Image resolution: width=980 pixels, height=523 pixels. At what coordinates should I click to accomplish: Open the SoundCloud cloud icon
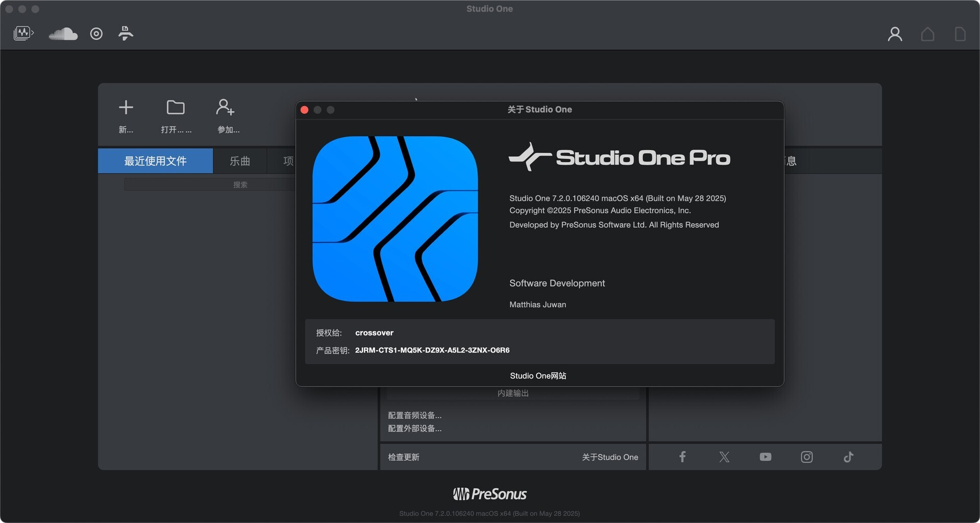63,34
